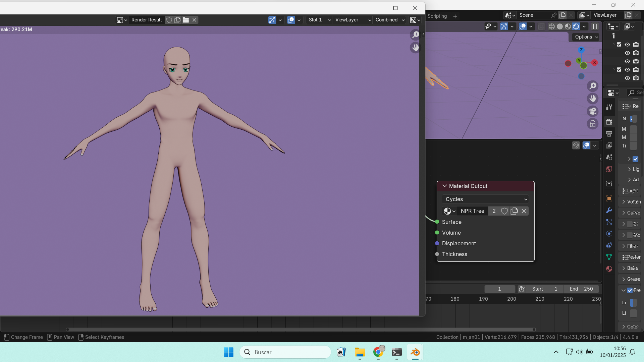Open the Material properties tab
This screenshot has width=644, height=362.
pos(609,269)
